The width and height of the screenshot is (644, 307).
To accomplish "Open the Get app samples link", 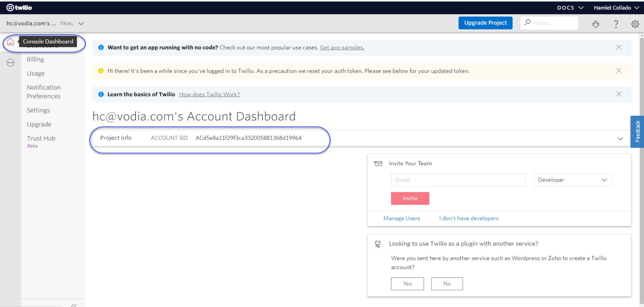I will pyautogui.click(x=342, y=48).
